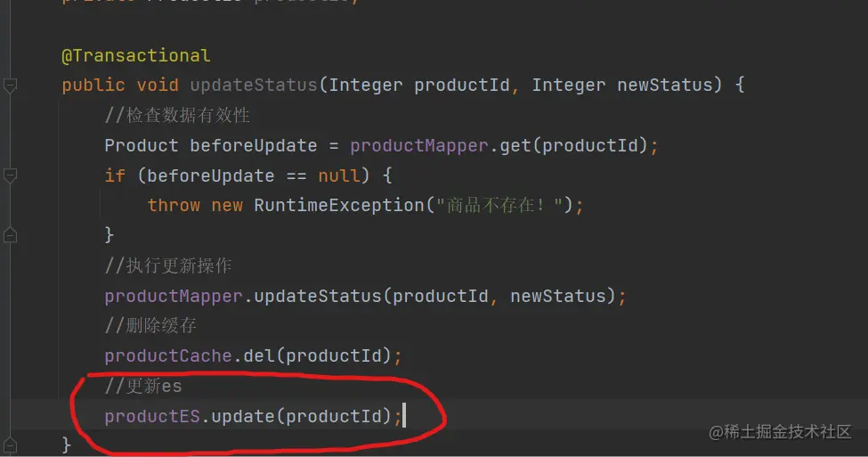Image resolution: width=868 pixels, height=457 pixels.
Task: Click the null keyword in the if condition
Action: point(338,175)
